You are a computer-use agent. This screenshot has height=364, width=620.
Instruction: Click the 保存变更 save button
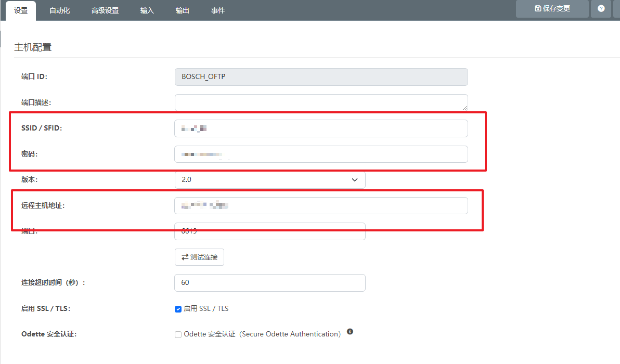point(552,9)
